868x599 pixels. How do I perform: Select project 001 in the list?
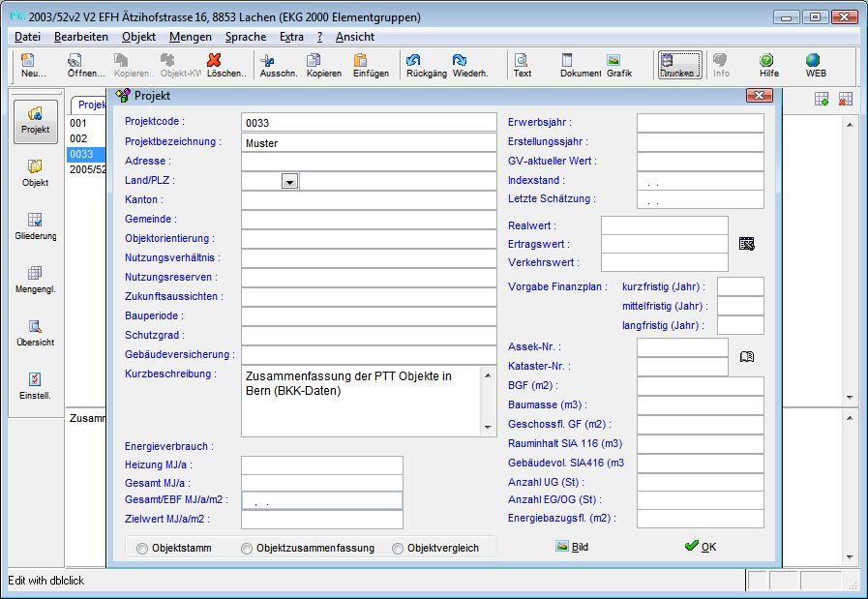(86, 123)
